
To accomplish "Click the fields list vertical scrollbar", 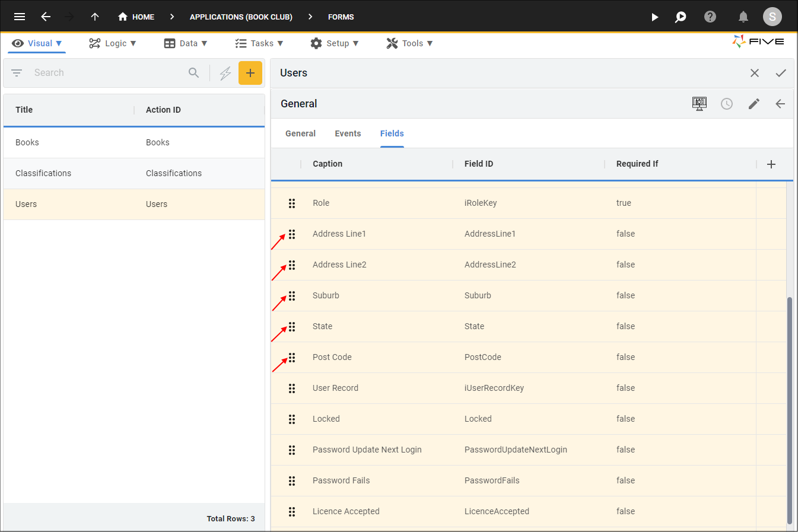I will pyautogui.click(x=789, y=410).
